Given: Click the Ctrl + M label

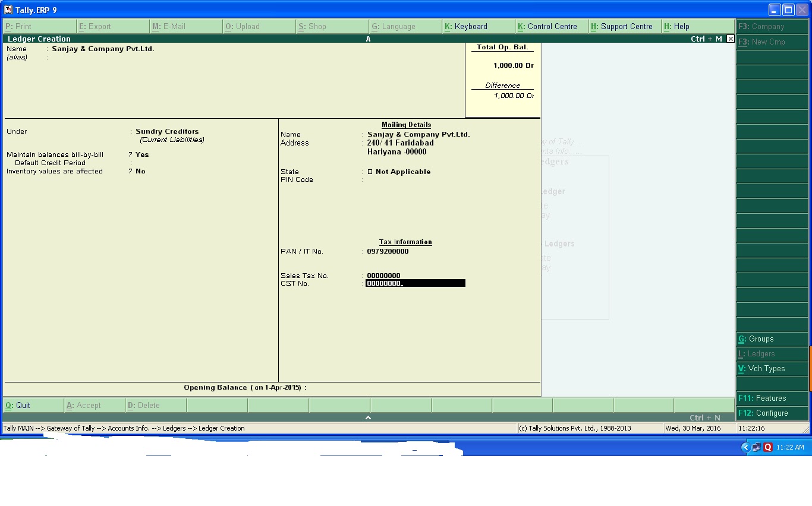Looking at the screenshot, I should [x=706, y=39].
